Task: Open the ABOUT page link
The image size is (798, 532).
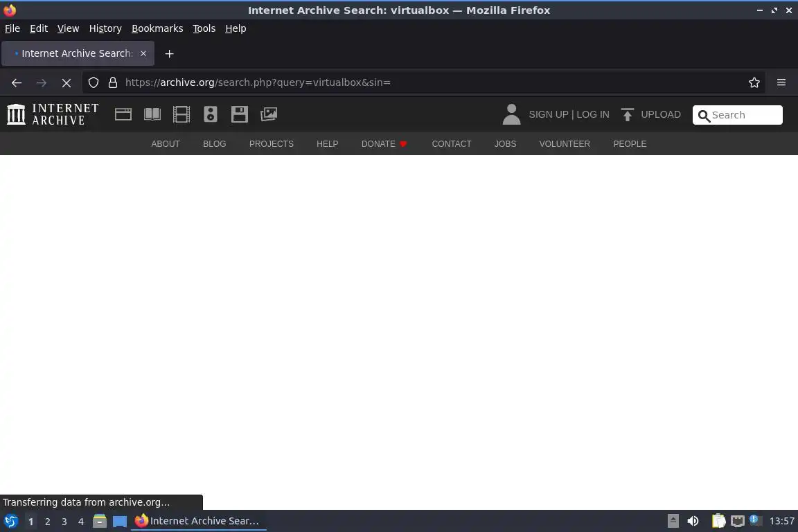Action: pyautogui.click(x=166, y=144)
